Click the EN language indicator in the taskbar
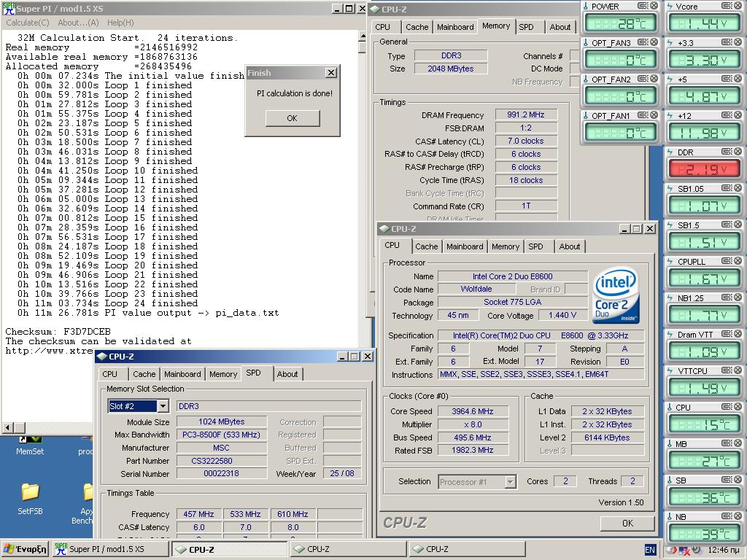This screenshot has height=560, width=747. tap(649, 550)
